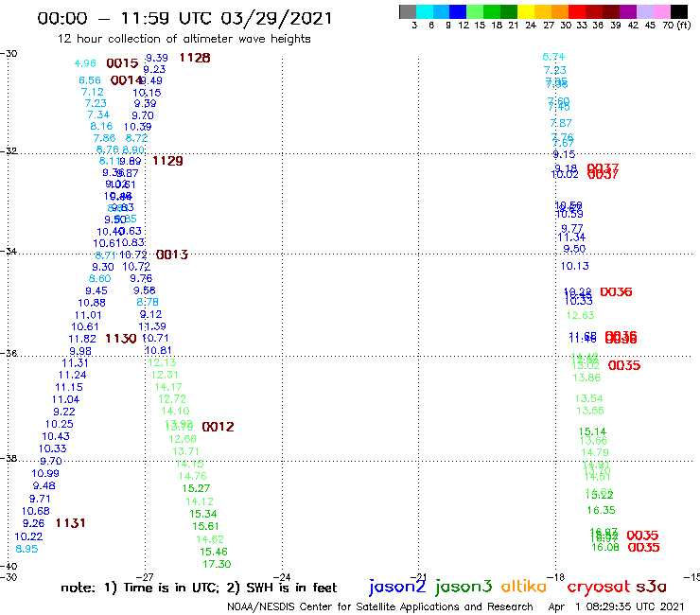Click the NOAA/NESDIS credit line

coord(380,606)
